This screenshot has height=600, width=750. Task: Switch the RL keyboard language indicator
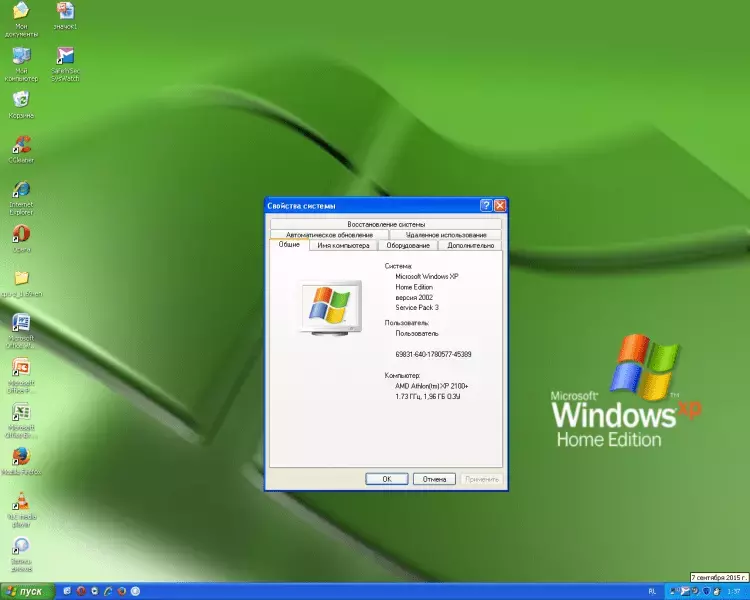(x=652, y=591)
